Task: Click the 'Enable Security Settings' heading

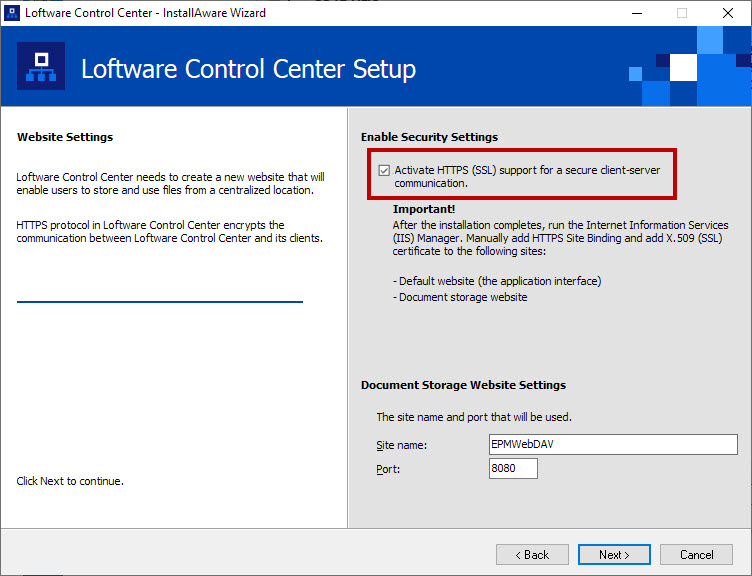Action: [x=429, y=137]
